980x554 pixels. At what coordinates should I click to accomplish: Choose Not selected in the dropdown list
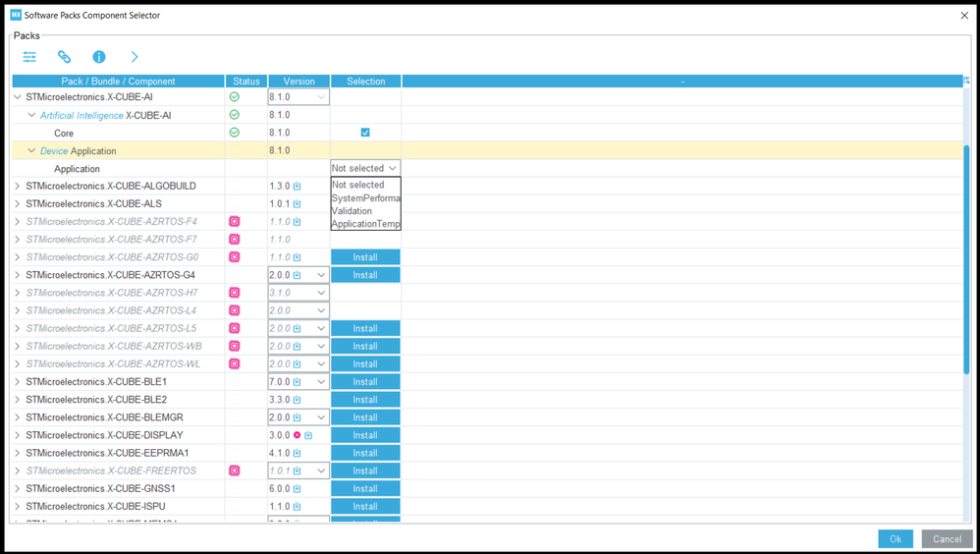(365, 185)
